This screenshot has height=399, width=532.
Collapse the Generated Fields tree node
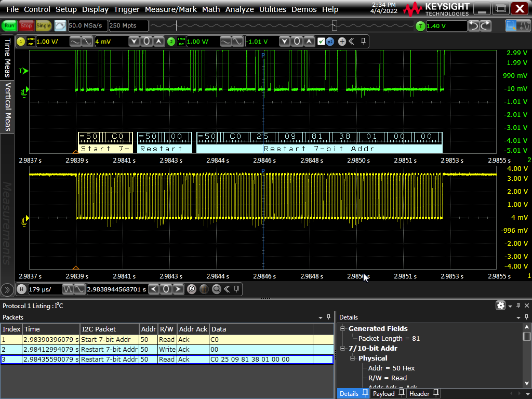coord(343,328)
